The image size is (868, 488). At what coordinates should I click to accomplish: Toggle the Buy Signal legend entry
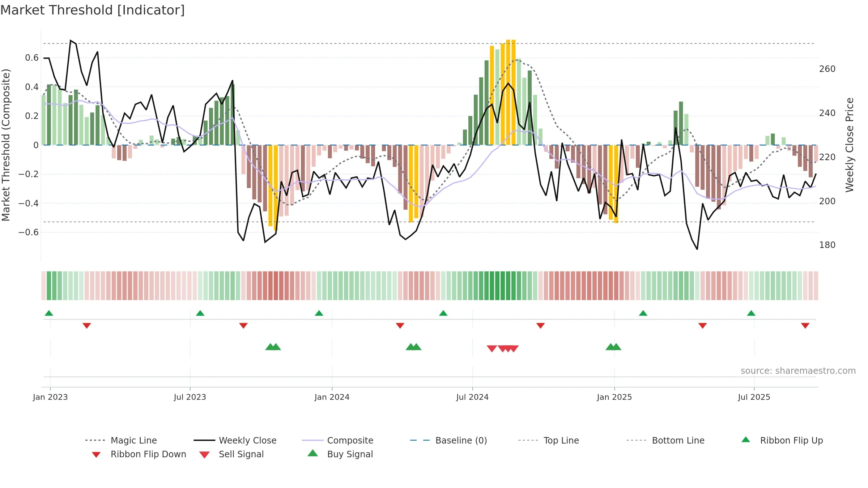tap(340, 454)
